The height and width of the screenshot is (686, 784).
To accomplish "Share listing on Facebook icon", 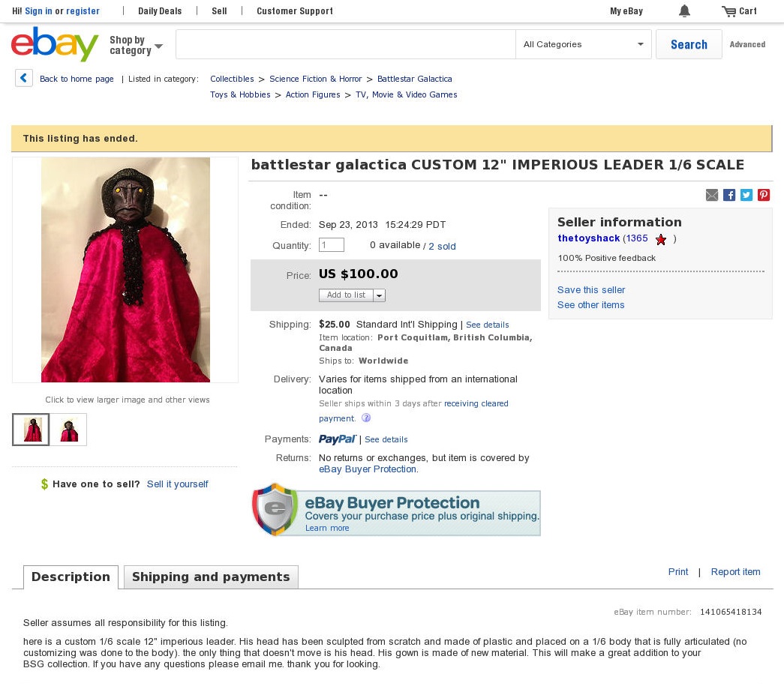I will coord(729,195).
